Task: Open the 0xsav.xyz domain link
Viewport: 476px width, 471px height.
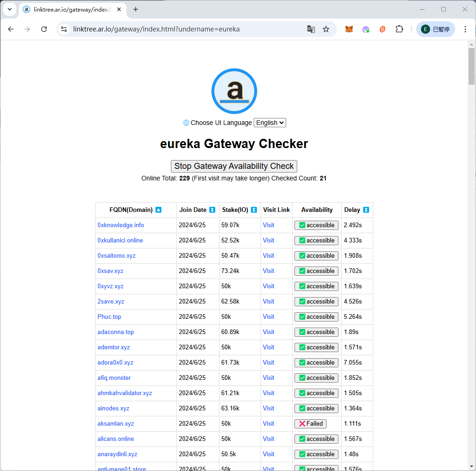Action: 110,271
